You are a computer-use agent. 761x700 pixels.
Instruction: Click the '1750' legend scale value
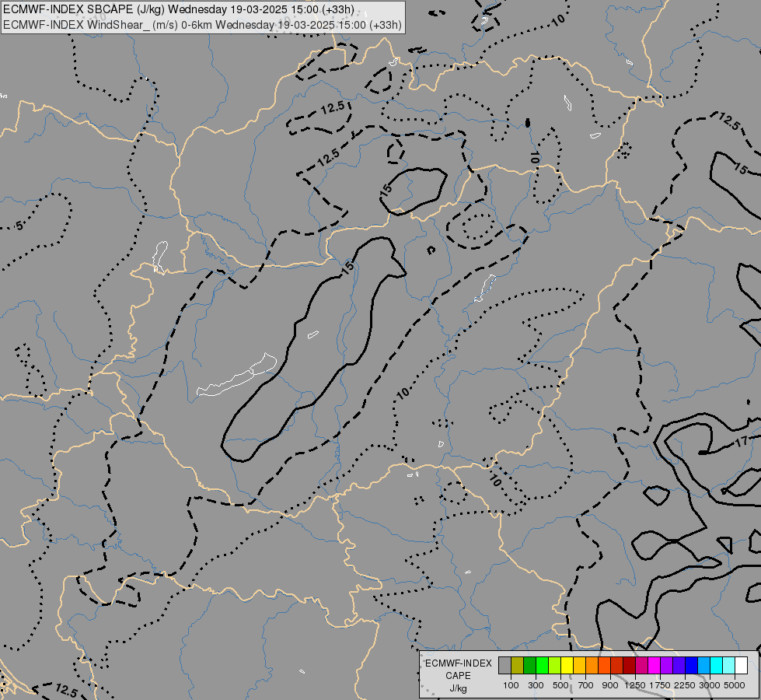[x=660, y=685]
